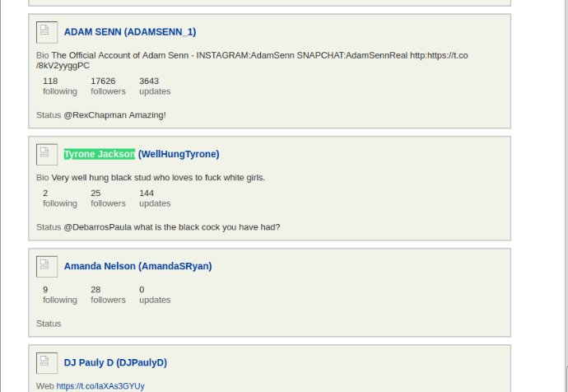
Task: Click the @DebarrosPaula status text
Action: 172,227
